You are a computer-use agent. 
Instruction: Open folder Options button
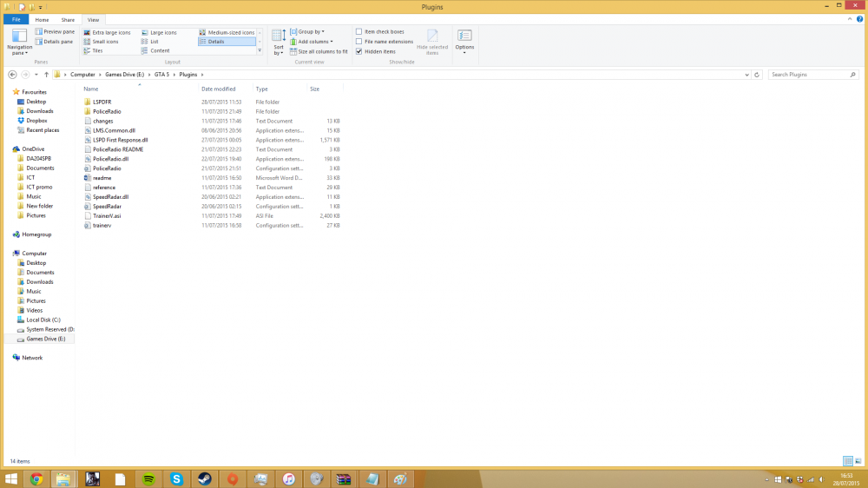[x=464, y=42]
